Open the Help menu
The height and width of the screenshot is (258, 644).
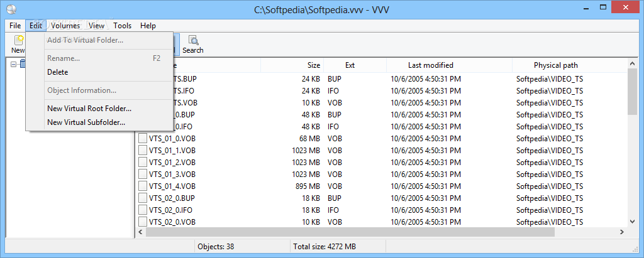[148, 26]
